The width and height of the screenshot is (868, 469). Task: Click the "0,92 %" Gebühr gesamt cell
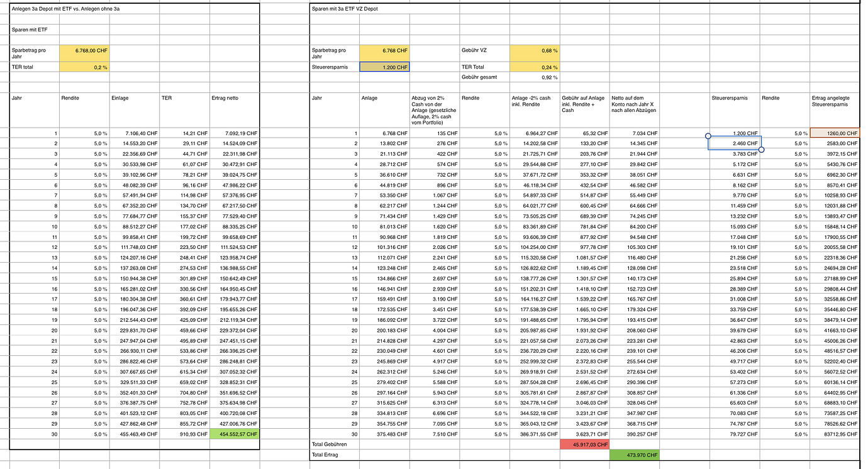coord(535,77)
